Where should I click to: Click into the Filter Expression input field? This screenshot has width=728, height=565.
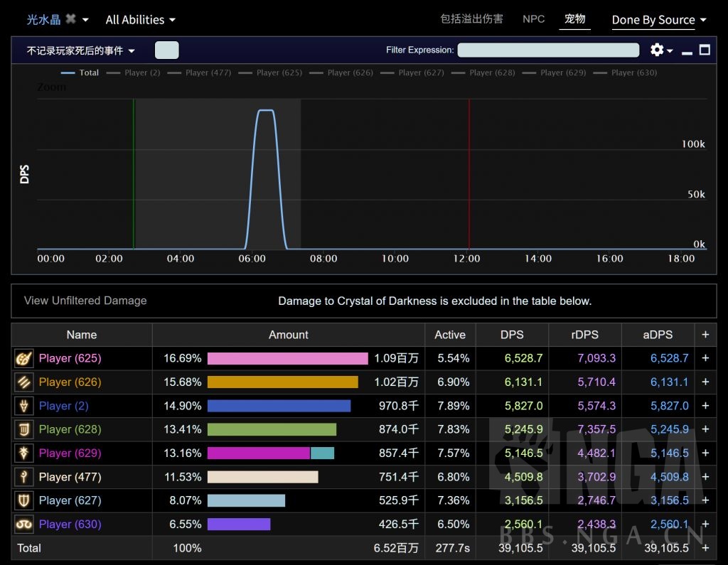coord(547,50)
